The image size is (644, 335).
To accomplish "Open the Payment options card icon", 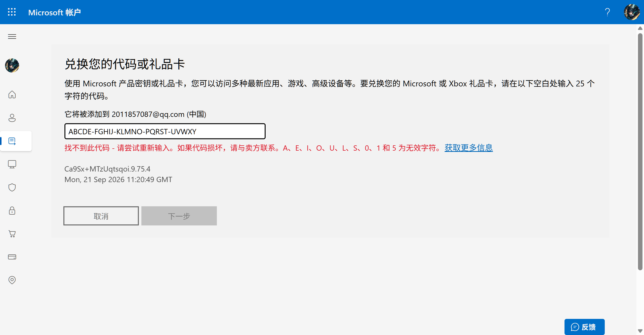I will [12, 257].
